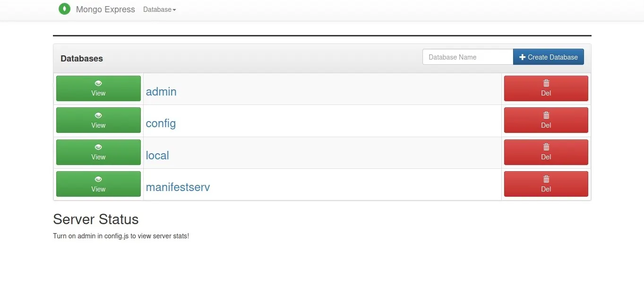Click trash icon to delete admin database
This screenshot has height=305, width=644.
click(546, 83)
